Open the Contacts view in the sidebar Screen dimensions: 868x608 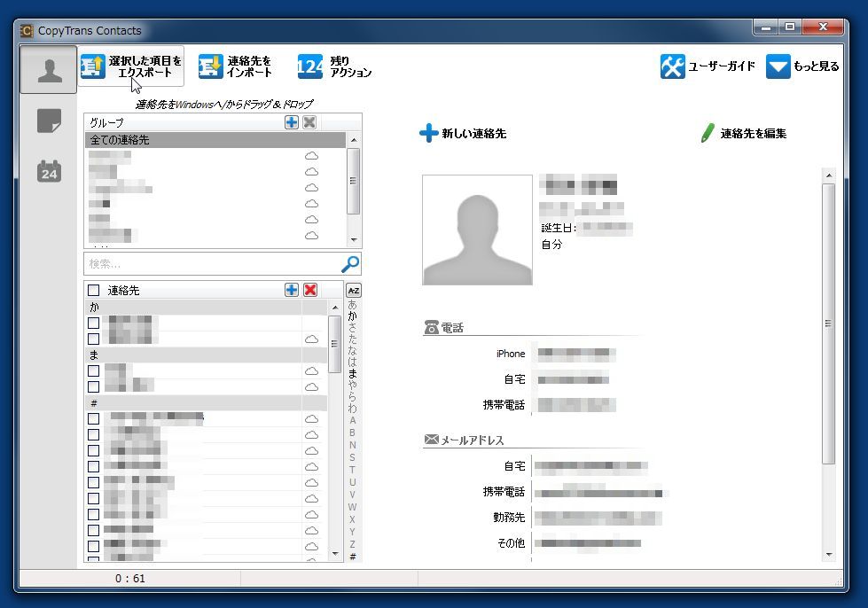coord(49,70)
